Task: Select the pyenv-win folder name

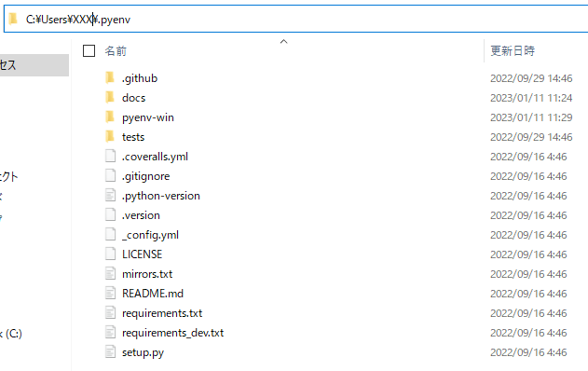Action: 148,117
